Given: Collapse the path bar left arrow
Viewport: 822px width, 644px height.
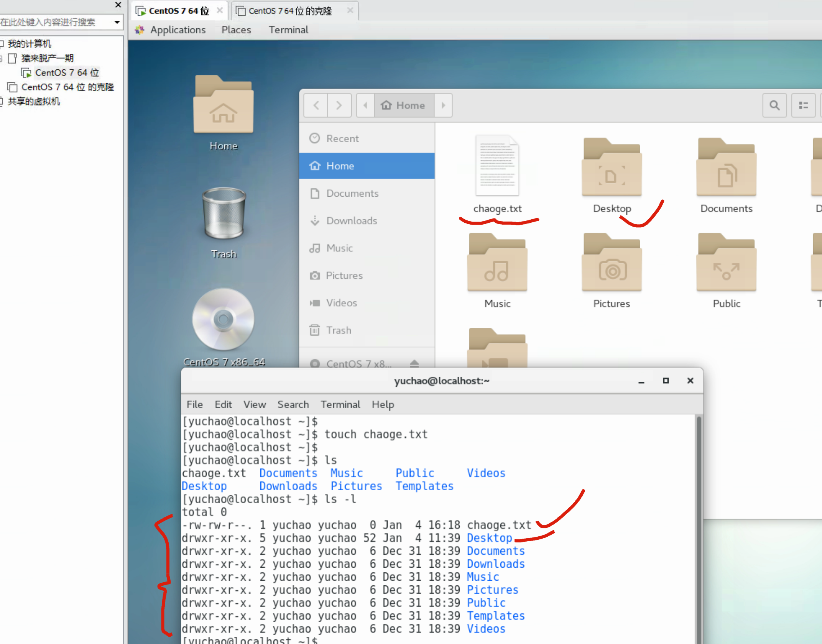Looking at the screenshot, I should [x=365, y=105].
